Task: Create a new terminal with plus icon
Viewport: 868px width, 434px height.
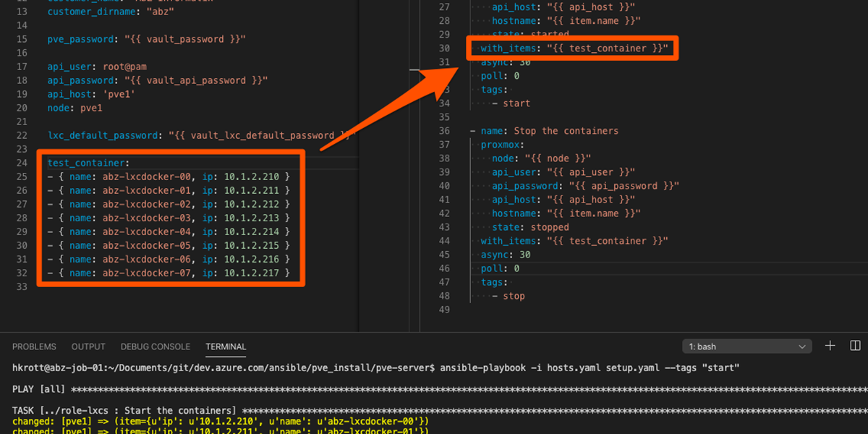Action: pos(830,346)
